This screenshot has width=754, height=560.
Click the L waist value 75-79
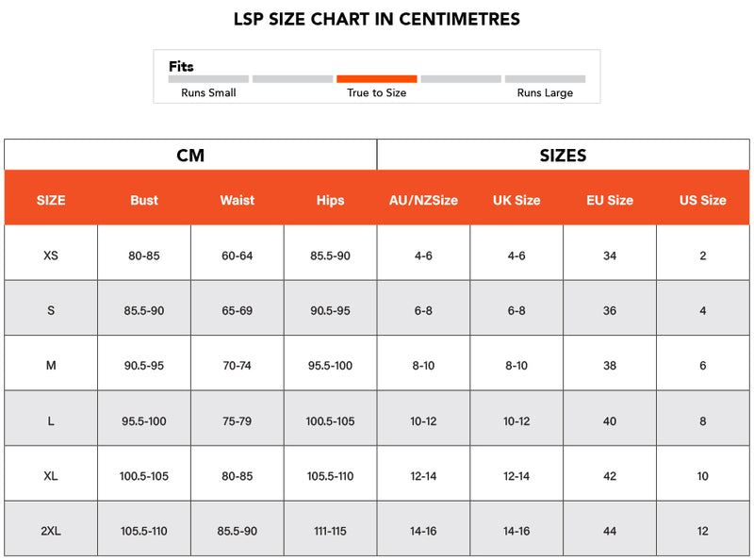coord(238,421)
